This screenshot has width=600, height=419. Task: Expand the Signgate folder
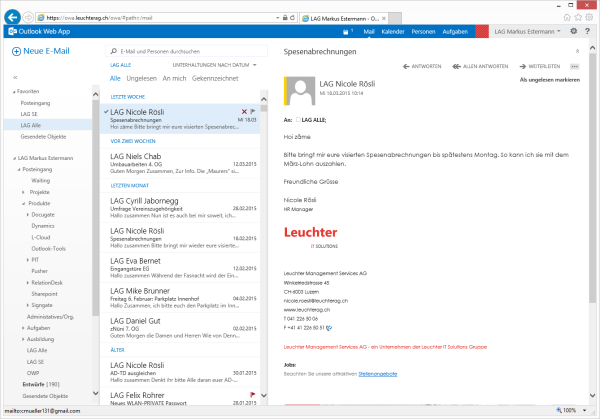coord(28,305)
